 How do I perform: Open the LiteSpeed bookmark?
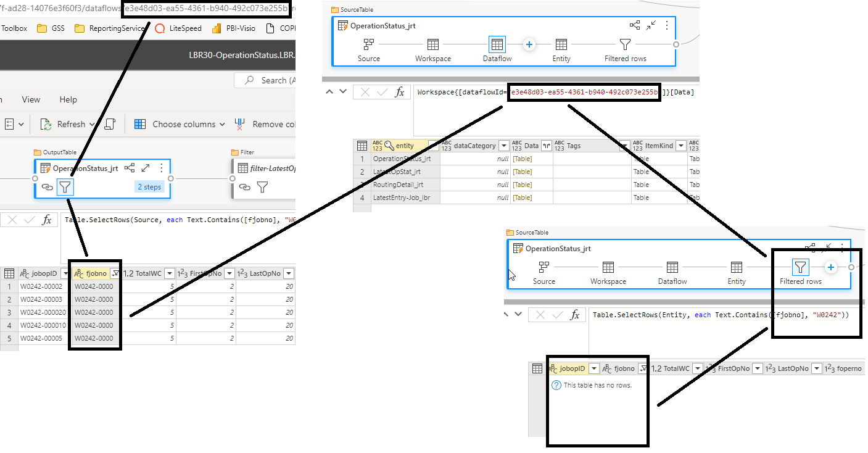(178, 28)
